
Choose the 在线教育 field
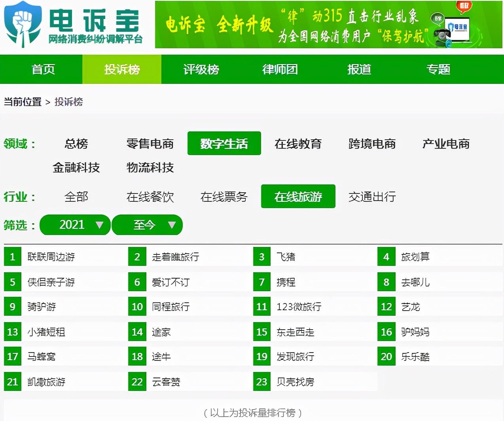point(298,144)
